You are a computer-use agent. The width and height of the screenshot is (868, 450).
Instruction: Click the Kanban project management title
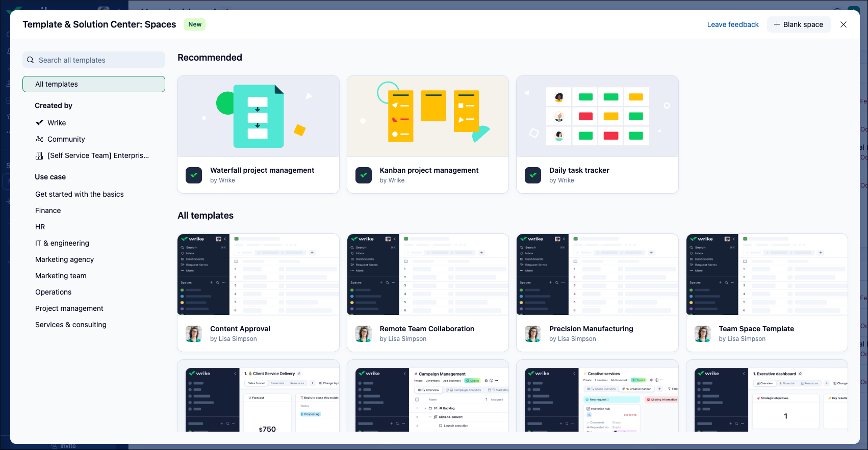(x=429, y=170)
